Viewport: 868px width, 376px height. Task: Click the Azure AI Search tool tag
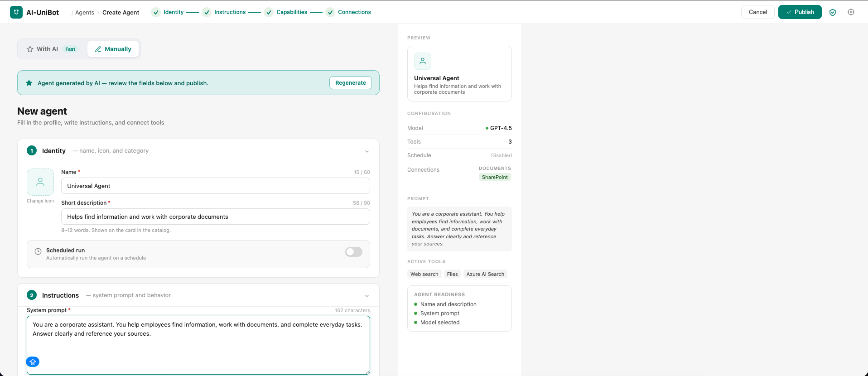(485, 274)
